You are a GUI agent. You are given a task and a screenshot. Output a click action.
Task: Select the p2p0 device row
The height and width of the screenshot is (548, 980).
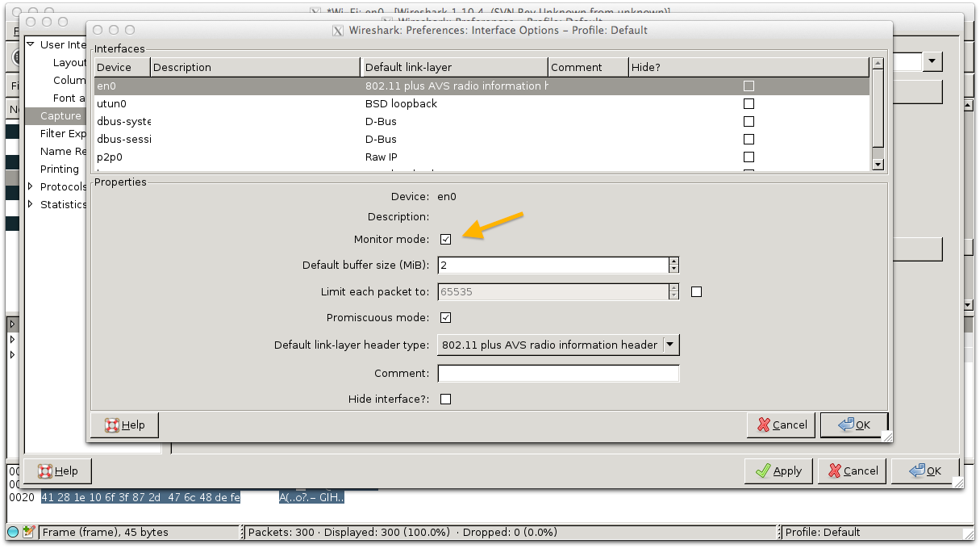click(x=482, y=157)
